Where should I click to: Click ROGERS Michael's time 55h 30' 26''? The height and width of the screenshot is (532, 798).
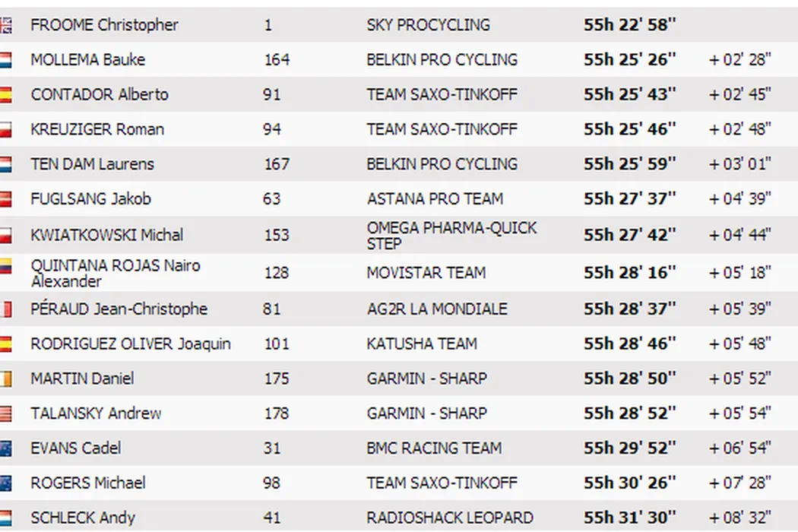(629, 483)
